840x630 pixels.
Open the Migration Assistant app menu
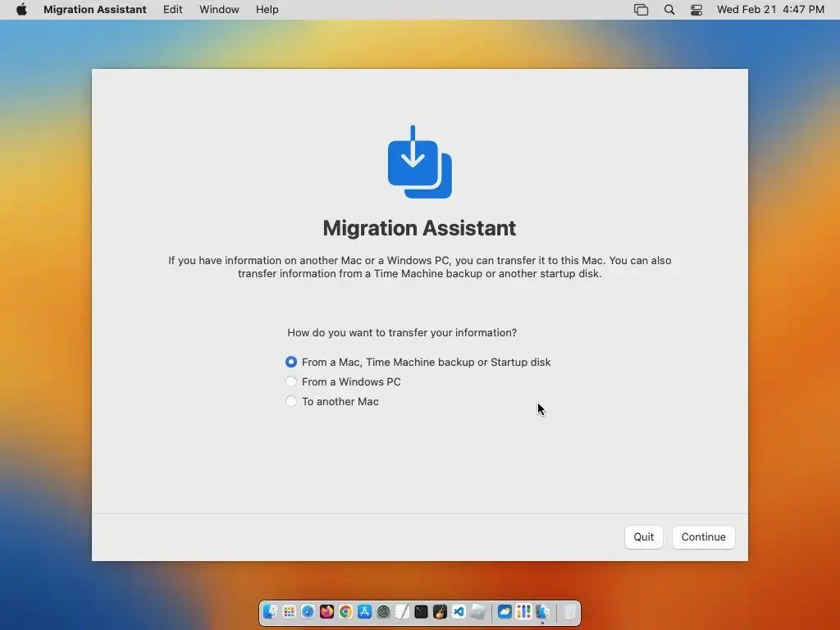click(95, 10)
